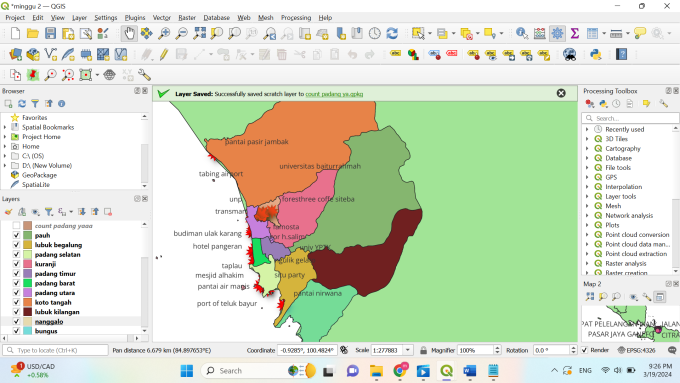Select the Toggle Editing pencil icon
Viewport: 680px width, 383px height.
(x=164, y=54)
